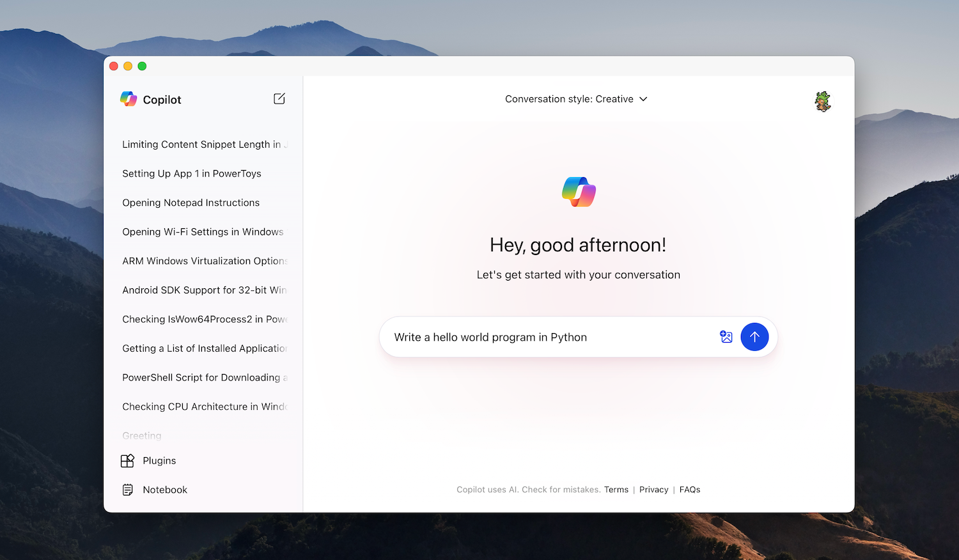Expand the Conversation style dropdown
The width and height of the screenshot is (959, 560).
pyautogui.click(x=575, y=98)
